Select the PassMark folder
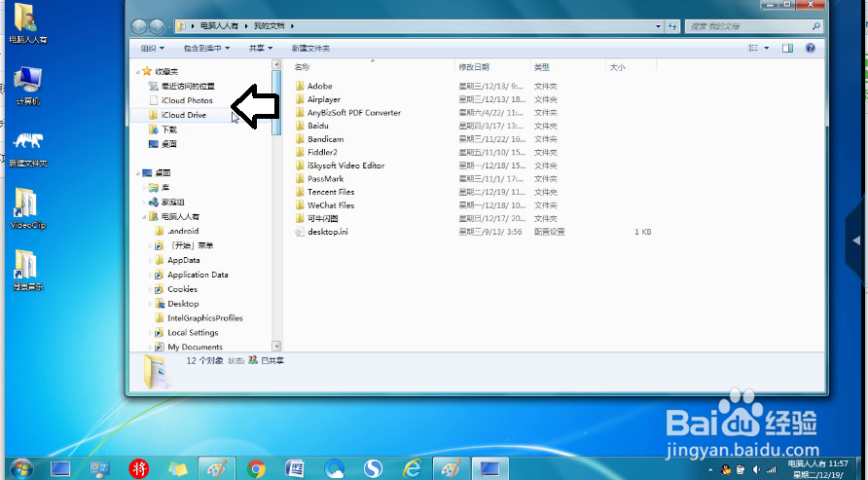The width and height of the screenshot is (868, 480). click(325, 179)
